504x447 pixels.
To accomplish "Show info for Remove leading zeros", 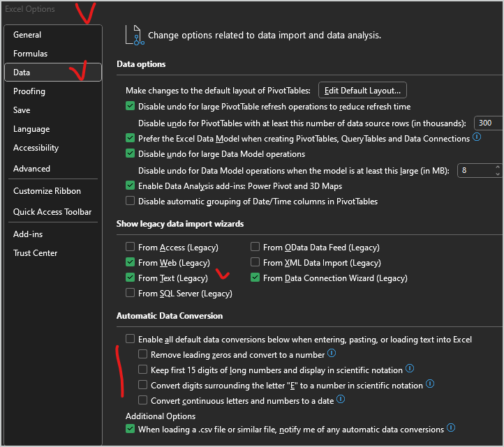I will point(332,354).
